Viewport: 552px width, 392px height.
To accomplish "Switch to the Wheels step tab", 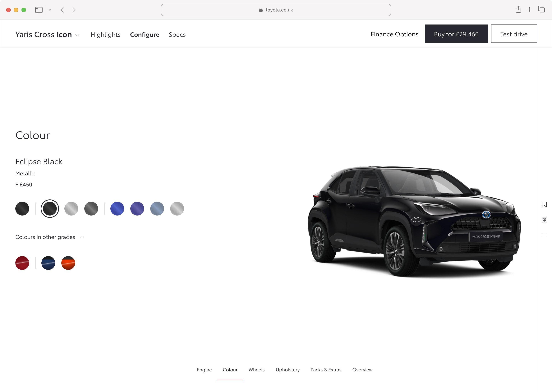I will click(256, 370).
